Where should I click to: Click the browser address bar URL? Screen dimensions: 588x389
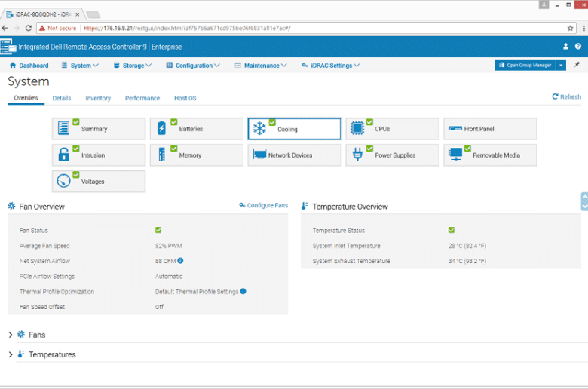187,28
